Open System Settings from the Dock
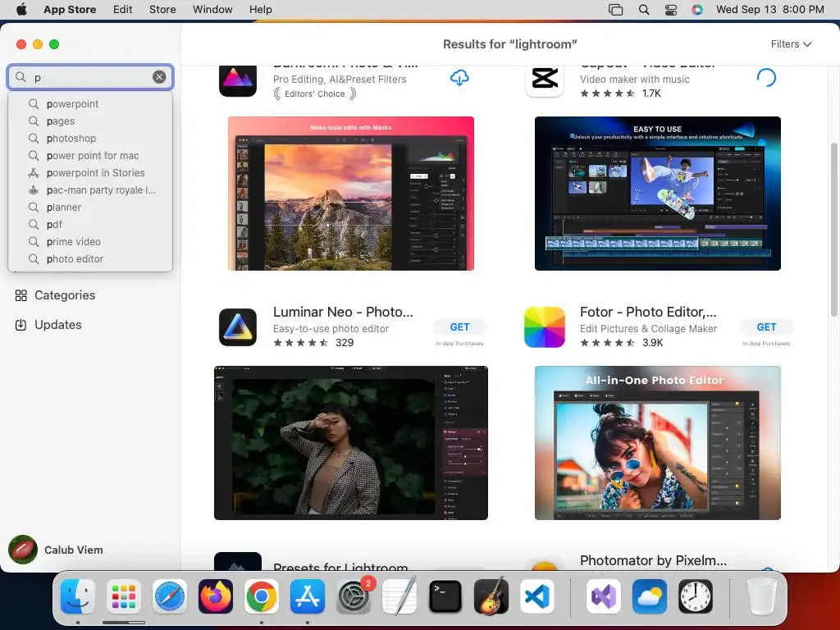Viewport: 840px width, 630px height. 354,596
